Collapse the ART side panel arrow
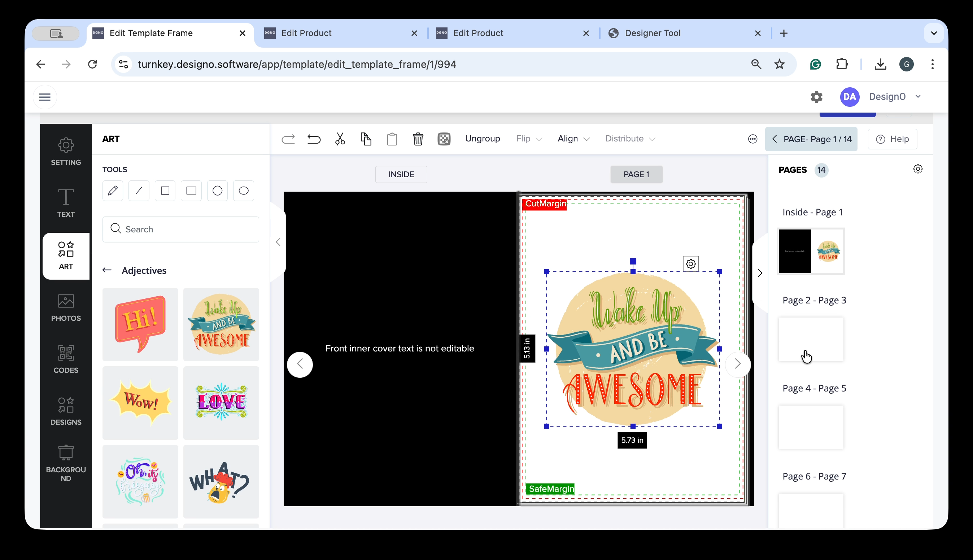Viewport: 973px width, 560px height. pos(278,242)
